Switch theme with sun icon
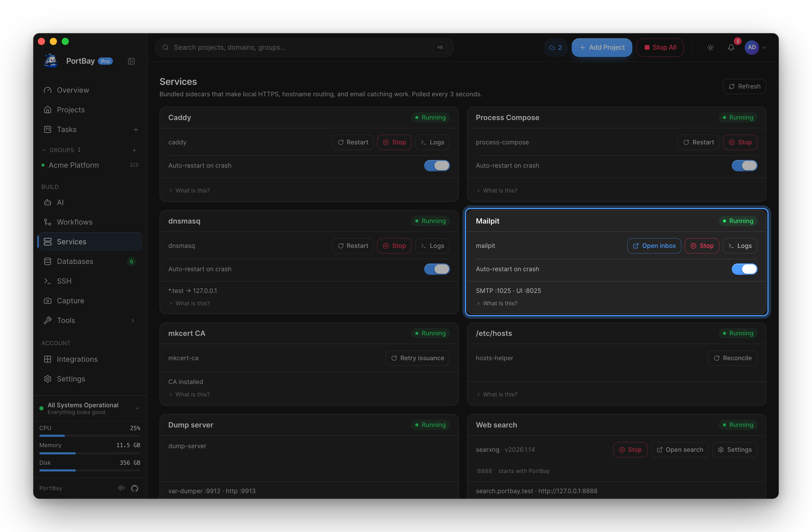The height and width of the screenshot is (532, 812). 710,47
